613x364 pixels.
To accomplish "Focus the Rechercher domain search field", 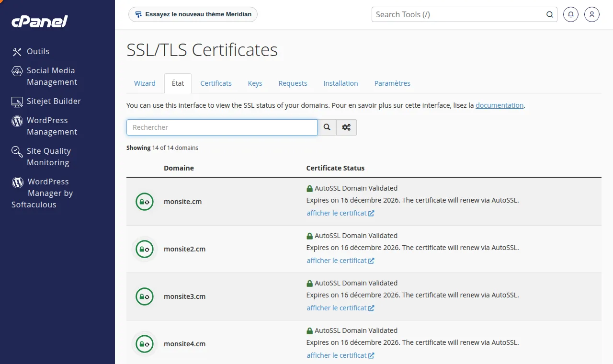I will click(222, 127).
